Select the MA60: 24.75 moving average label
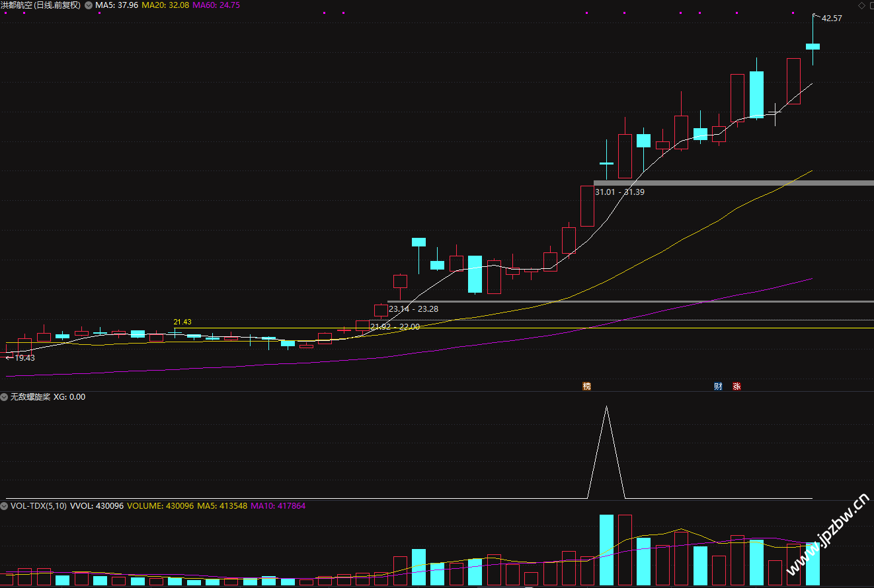Screen dimensions: 874x588 click(x=216, y=5)
